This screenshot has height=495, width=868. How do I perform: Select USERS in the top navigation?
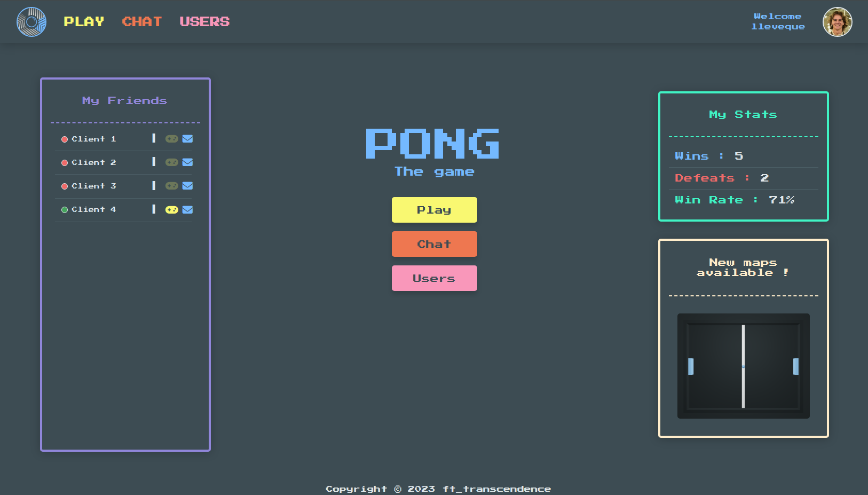[204, 22]
